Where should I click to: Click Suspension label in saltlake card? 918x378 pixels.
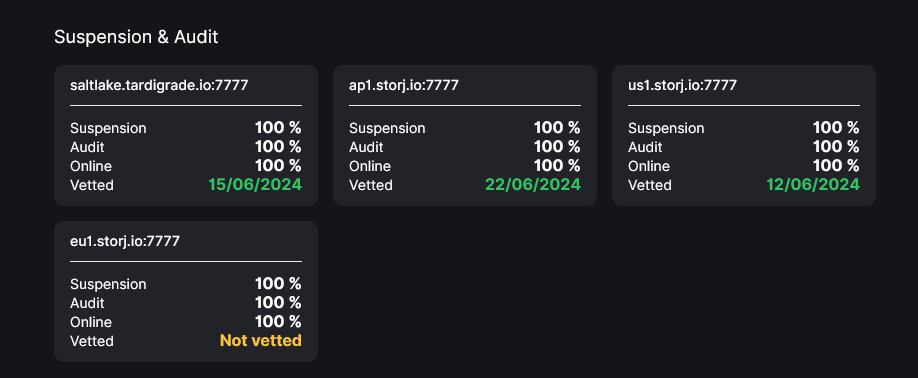108,128
